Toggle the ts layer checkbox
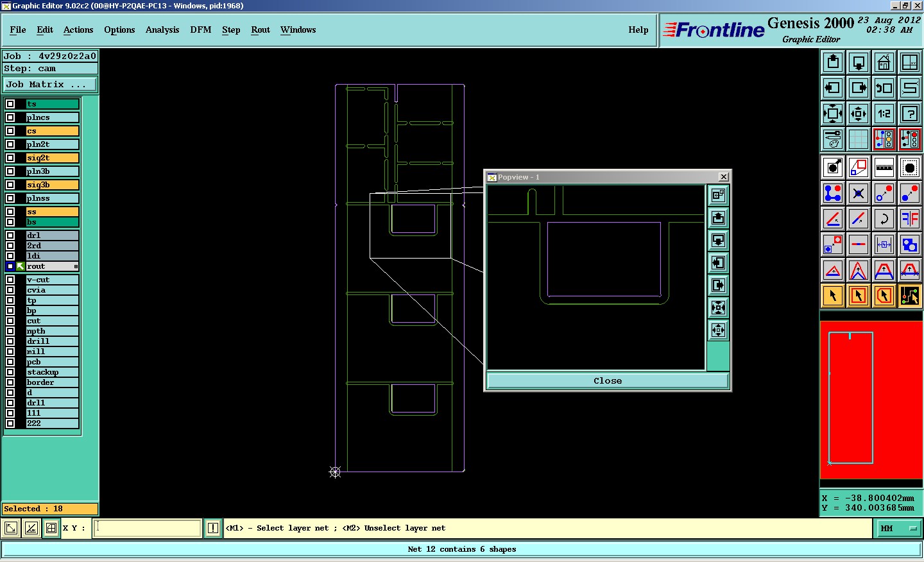924x562 pixels. pyautogui.click(x=10, y=104)
